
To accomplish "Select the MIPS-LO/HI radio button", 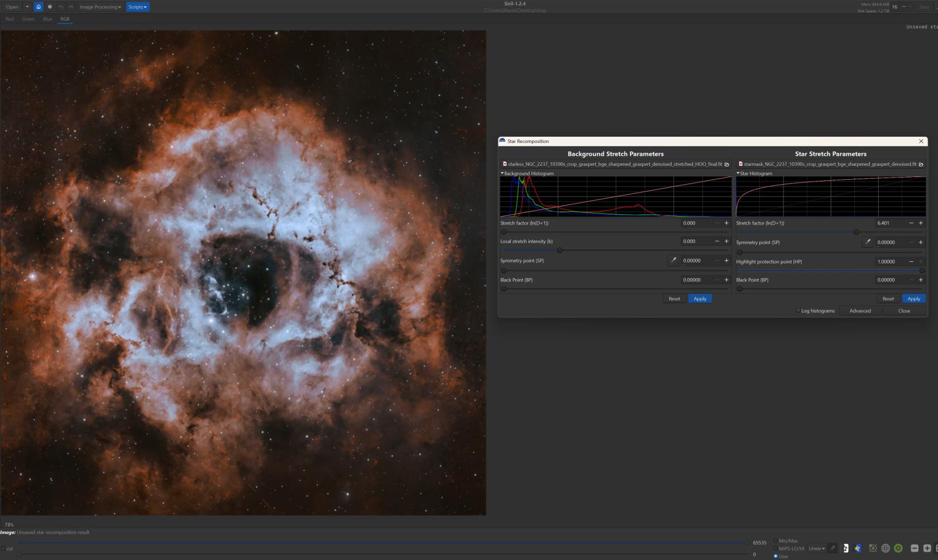I will [776, 548].
